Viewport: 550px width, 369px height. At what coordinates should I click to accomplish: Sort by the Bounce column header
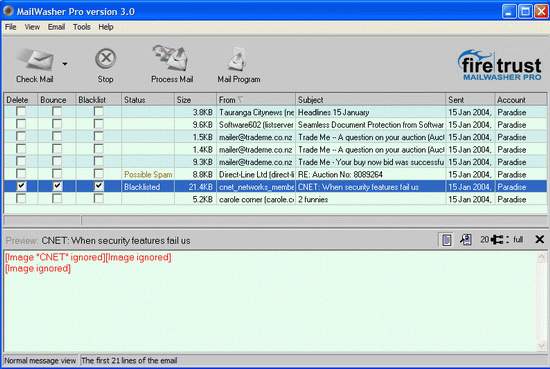tap(57, 100)
